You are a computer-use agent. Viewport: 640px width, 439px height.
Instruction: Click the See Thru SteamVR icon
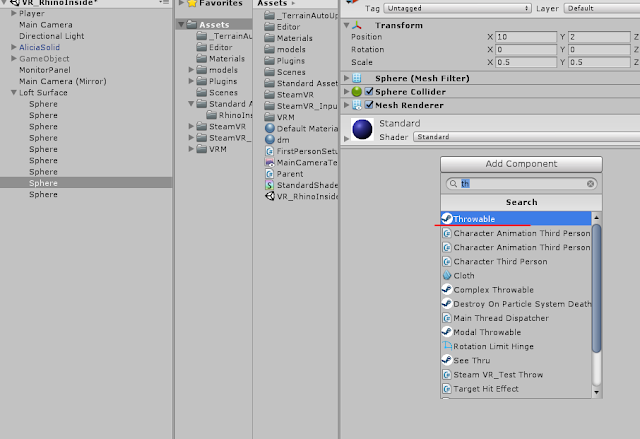point(447,360)
